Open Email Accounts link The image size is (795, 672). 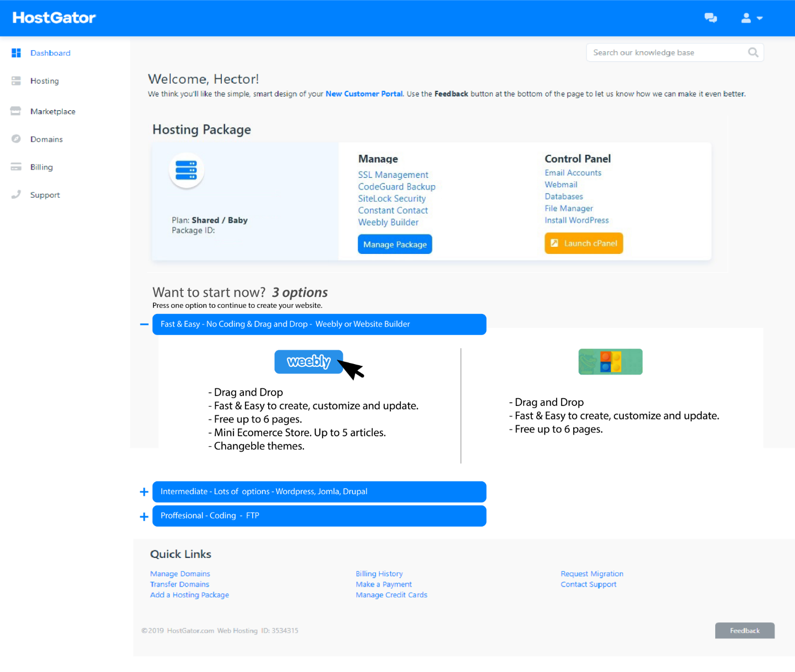(573, 172)
